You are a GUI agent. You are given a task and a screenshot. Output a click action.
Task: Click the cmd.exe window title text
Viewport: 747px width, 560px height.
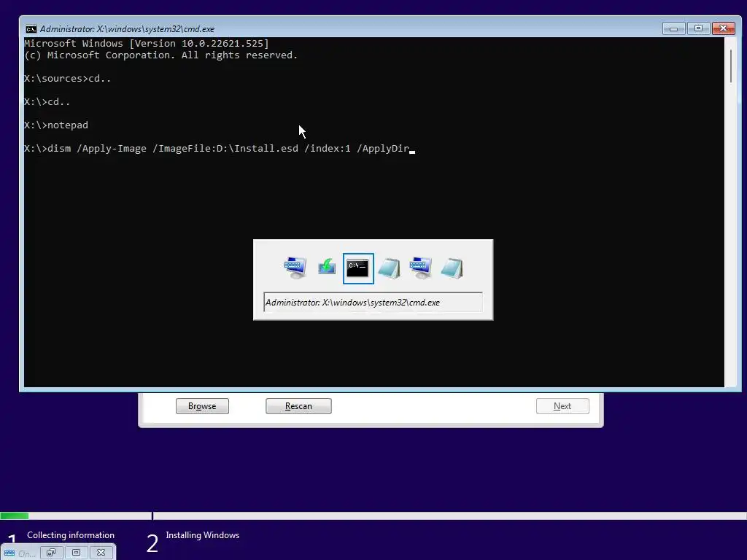point(127,29)
